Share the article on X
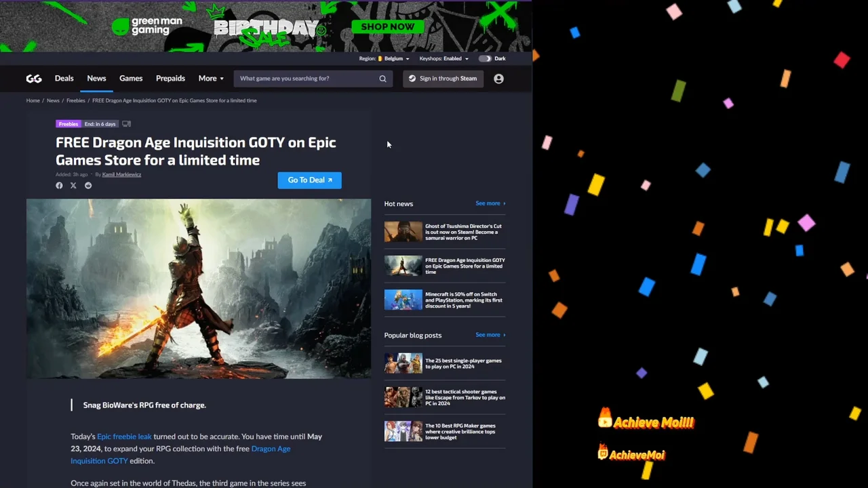The height and width of the screenshot is (488, 868). (x=73, y=186)
